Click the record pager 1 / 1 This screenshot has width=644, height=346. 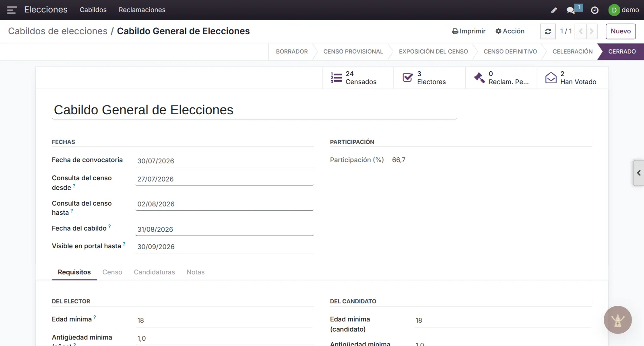tap(566, 31)
